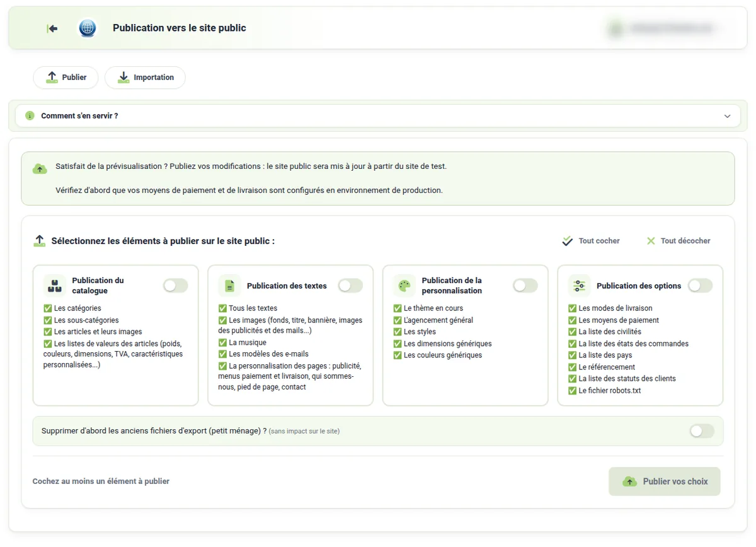Click La liste des civilités item
Screen dimensions: 756x547
point(605,331)
